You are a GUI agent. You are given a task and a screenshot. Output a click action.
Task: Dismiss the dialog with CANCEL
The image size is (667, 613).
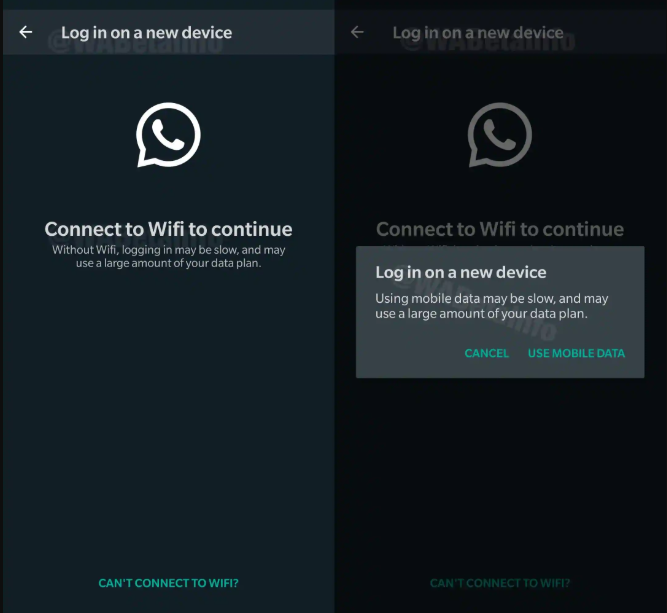click(x=487, y=353)
